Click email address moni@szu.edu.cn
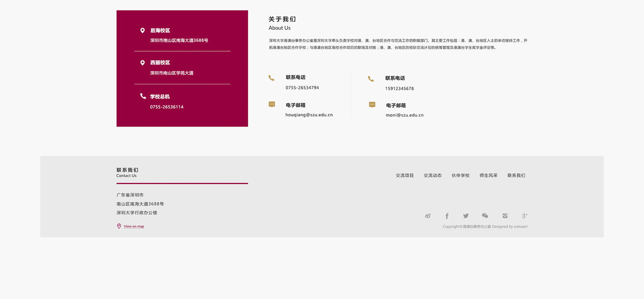644x299 pixels. (x=405, y=115)
